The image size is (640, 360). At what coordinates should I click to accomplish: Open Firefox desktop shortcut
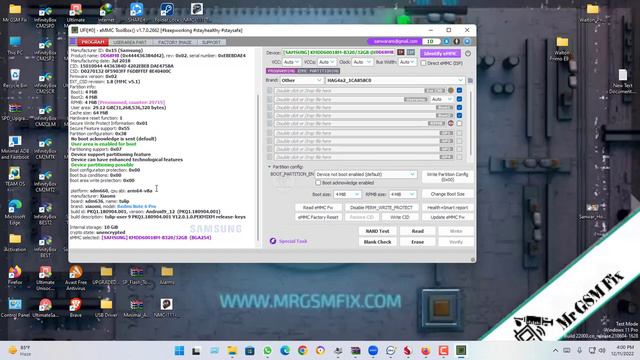pyautogui.click(x=15, y=275)
